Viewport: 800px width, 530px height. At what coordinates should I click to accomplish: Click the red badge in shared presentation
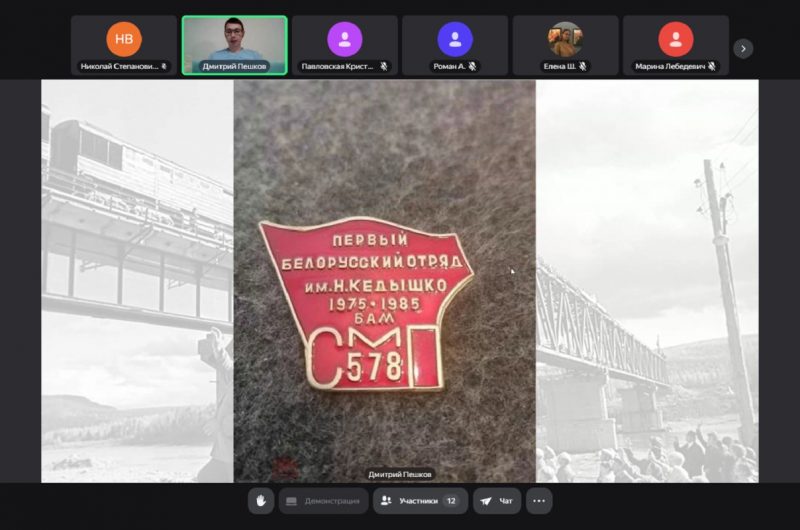tap(367, 305)
